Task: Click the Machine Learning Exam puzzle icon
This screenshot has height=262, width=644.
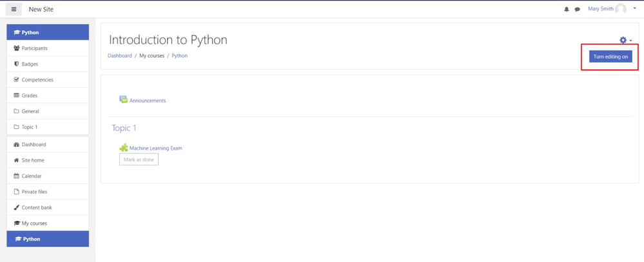Action: tap(123, 147)
